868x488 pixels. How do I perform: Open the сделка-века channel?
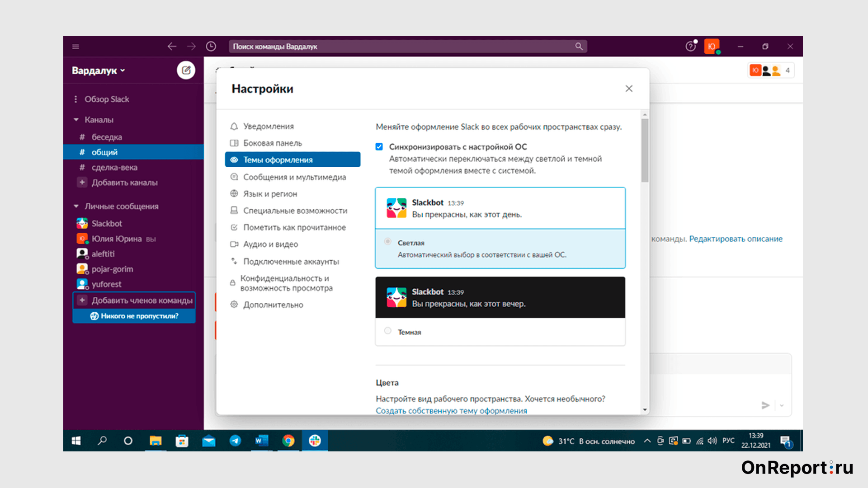133,167
